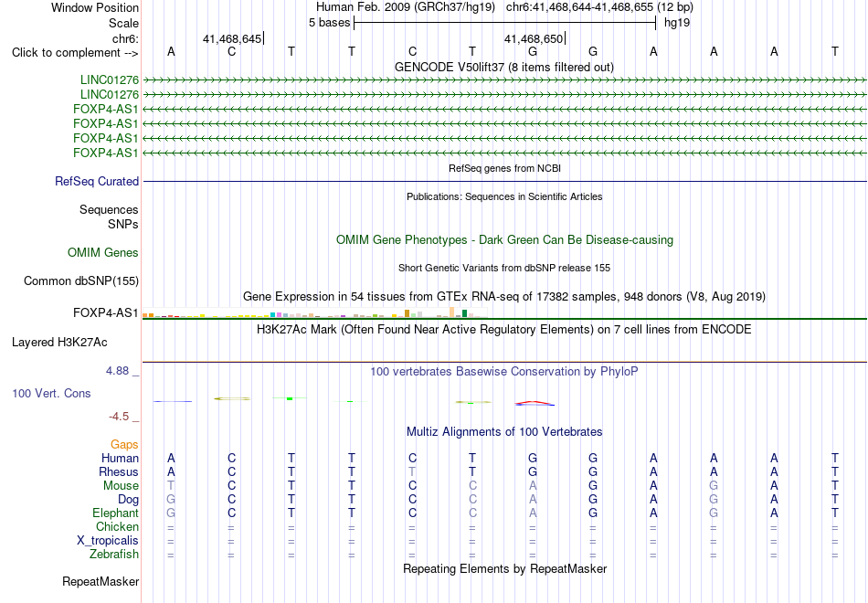This screenshot has height=603, width=868.
Task: Open the GTEx Gene Expression in 54 tissues title
Action: coord(504,296)
